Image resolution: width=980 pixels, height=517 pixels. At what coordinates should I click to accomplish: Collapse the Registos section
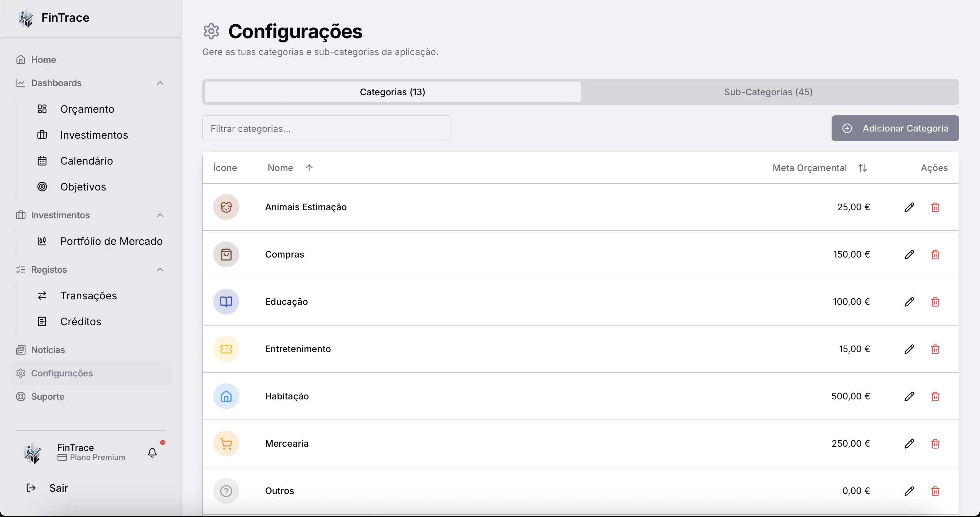tap(160, 269)
